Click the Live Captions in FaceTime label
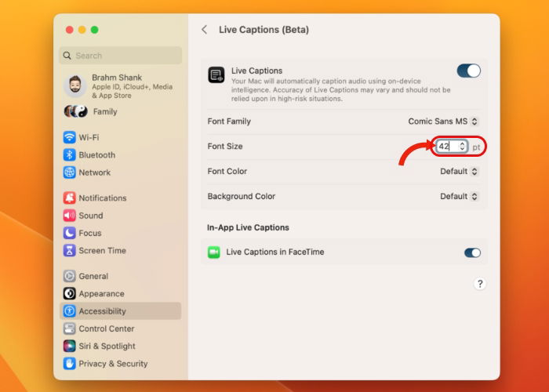The width and height of the screenshot is (549, 392). pos(274,252)
